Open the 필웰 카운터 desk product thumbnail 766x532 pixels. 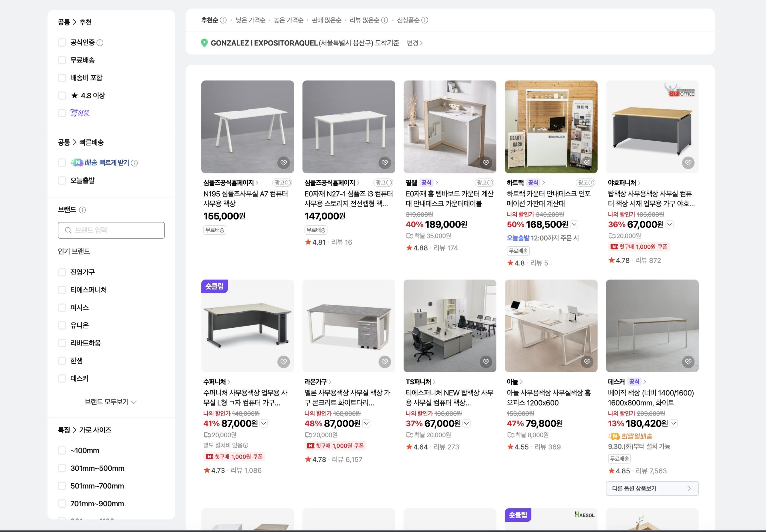click(x=449, y=127)
